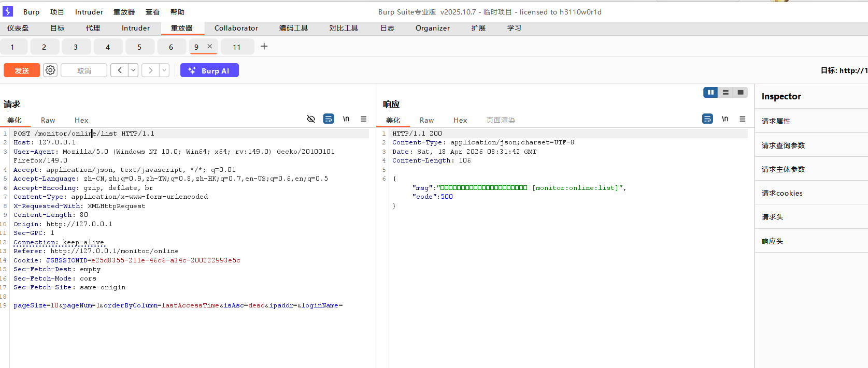Click the Burp Suite logo icon
The height and width of the screenshot is (368, 868).
point(8,11)
